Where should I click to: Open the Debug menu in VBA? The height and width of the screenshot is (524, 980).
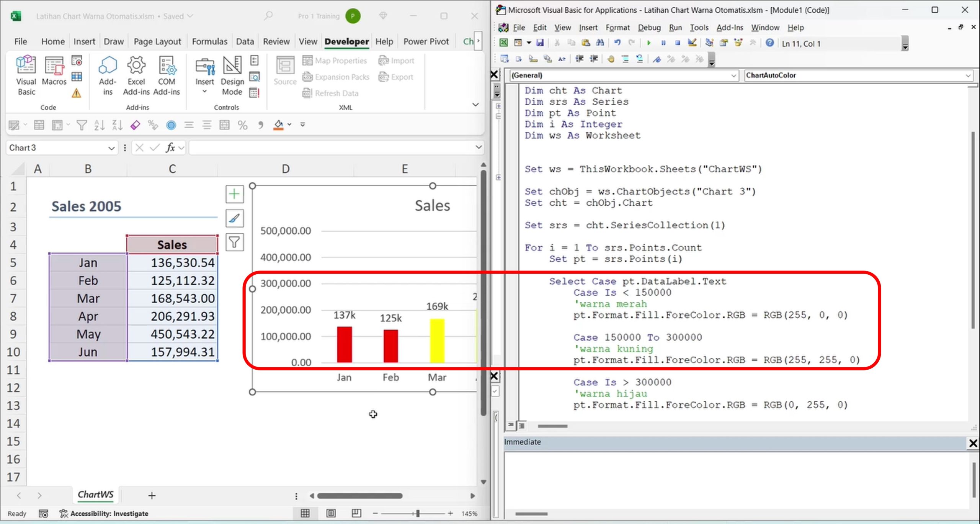click(x=649, y=28)
